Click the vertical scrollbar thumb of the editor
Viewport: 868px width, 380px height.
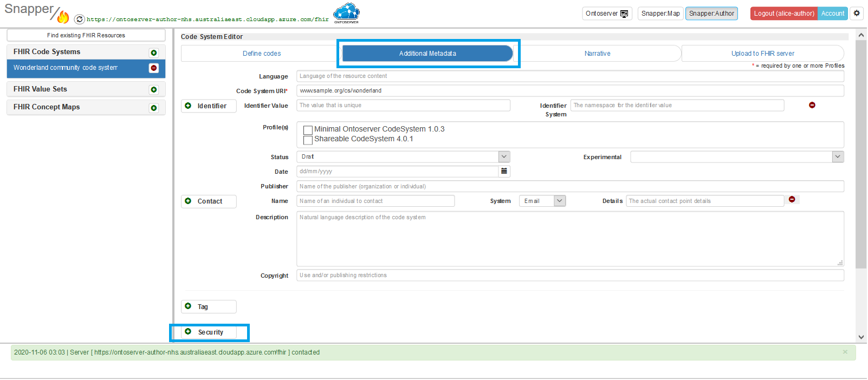861,154
